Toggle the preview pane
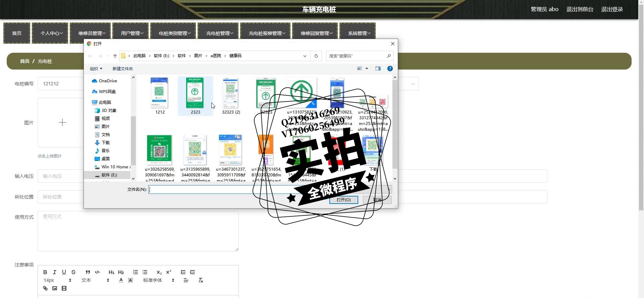The image size is (644, 298). (378, 69)
